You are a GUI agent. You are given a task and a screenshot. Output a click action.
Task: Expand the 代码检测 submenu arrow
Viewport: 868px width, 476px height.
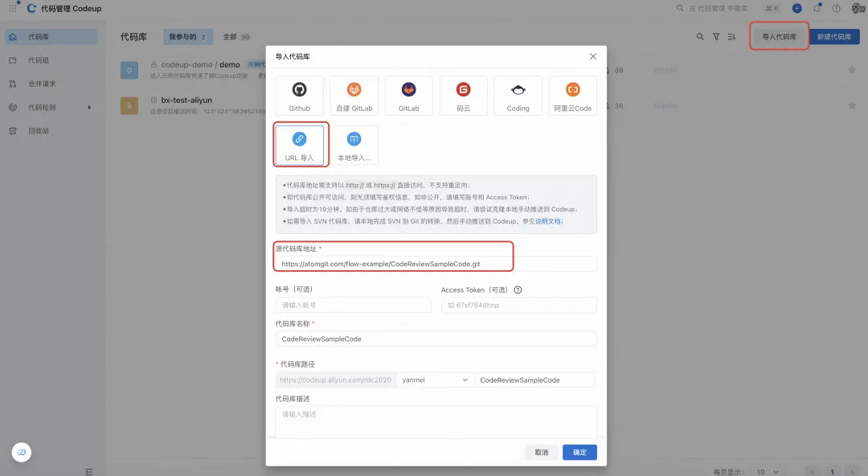pos(89,107)
